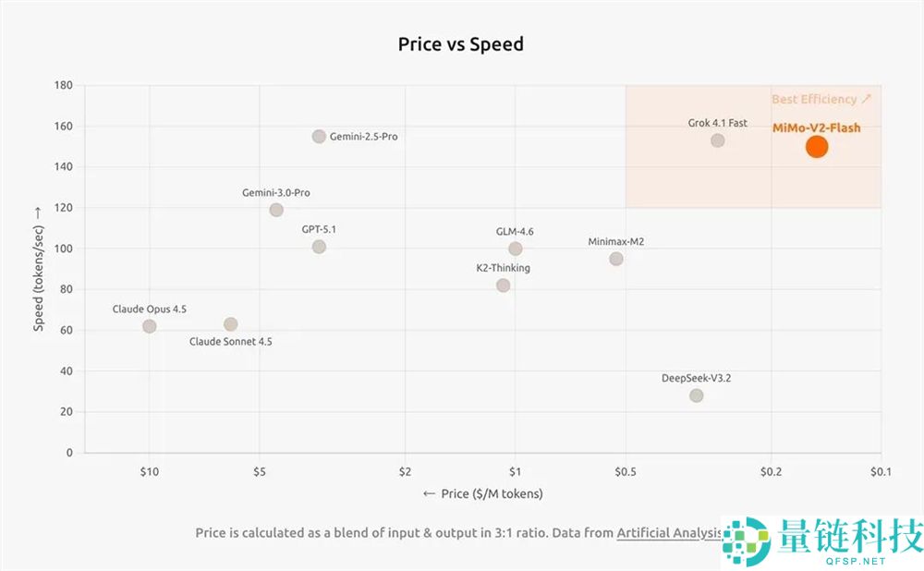Click the Speed (tokens/sec) axis title
924x571 pixels.
click(x=38, y=268)
